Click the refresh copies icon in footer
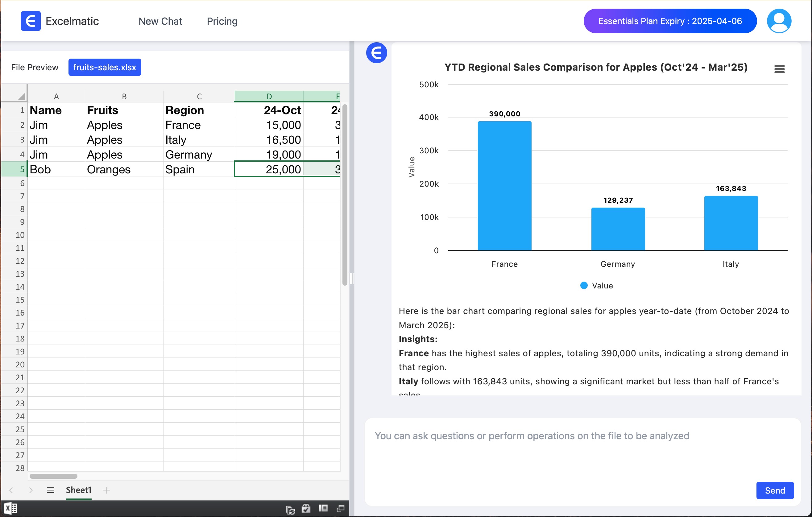 pyautogui.click(x=290, y=510)
